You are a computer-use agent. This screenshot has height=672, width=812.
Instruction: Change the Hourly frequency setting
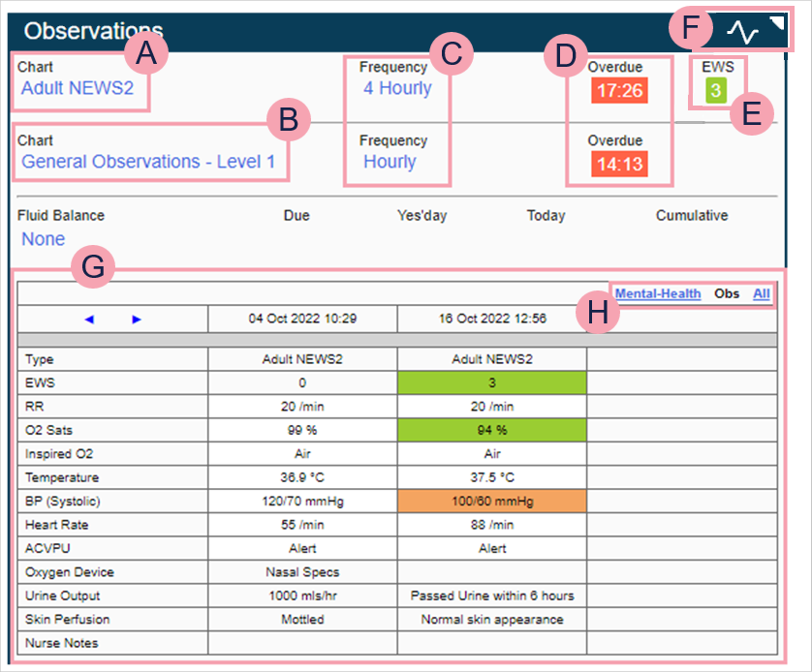point(390,162)
